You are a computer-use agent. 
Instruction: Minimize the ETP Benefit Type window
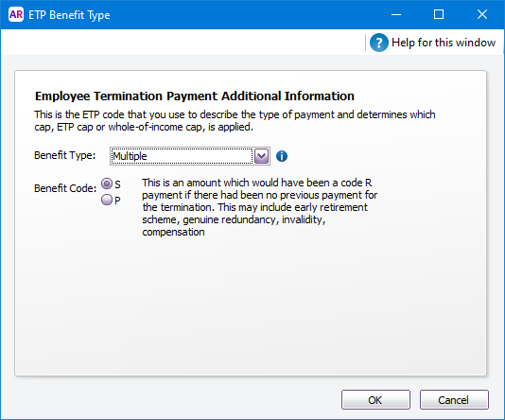coord(396,15)
